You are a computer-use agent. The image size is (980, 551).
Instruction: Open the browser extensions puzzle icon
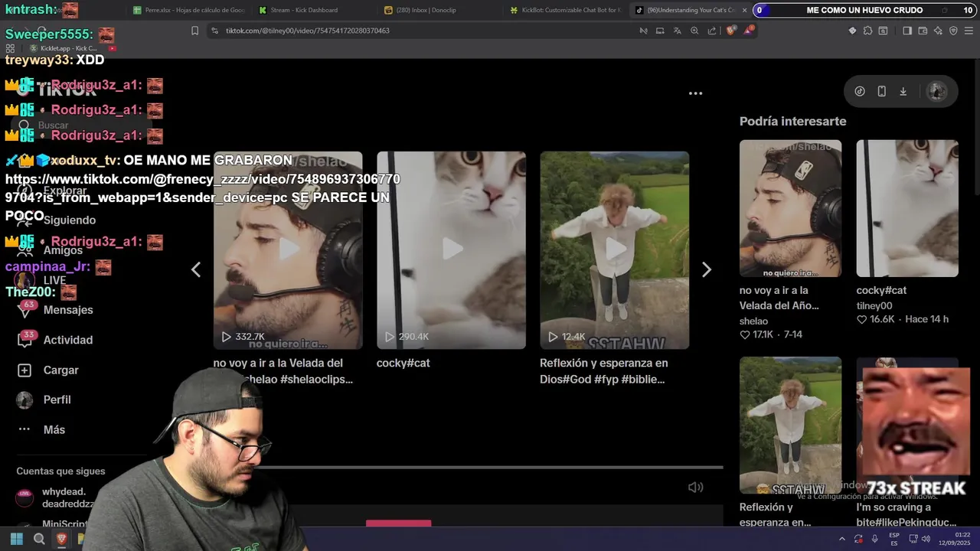coord(867,31)
